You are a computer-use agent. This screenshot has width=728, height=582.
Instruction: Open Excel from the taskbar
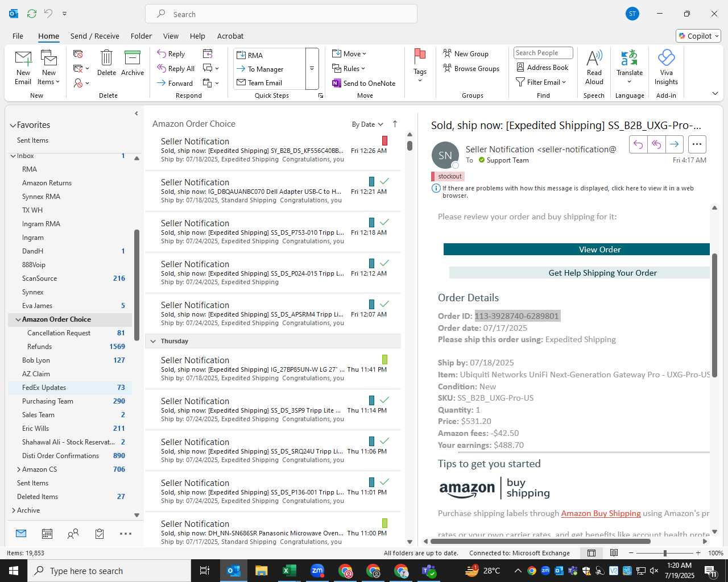pyautogui.click(x=289, y=571)
